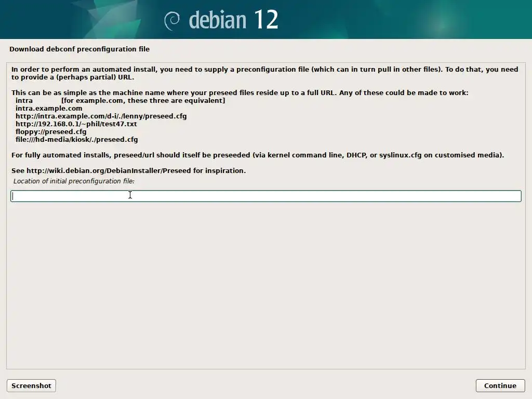Screen dimensions: 532x399
Task: Click the Continue button
Action: (500, 386)
